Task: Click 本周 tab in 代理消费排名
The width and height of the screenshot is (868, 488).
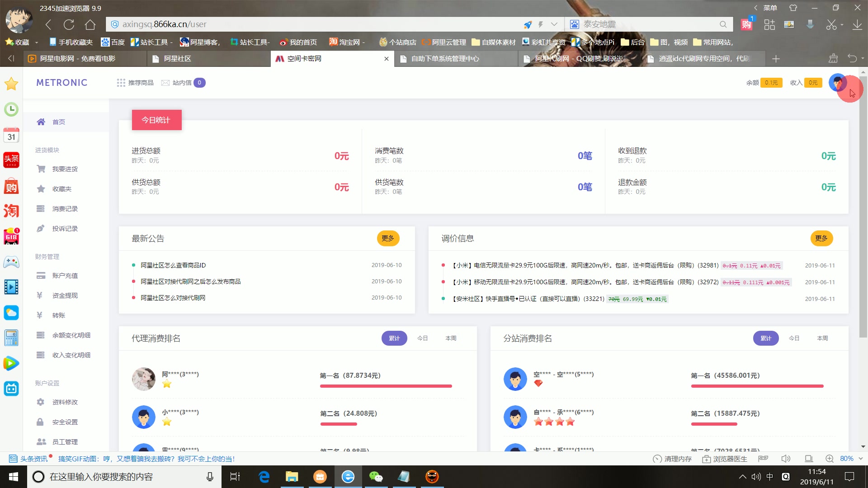Action: (451, 338)
